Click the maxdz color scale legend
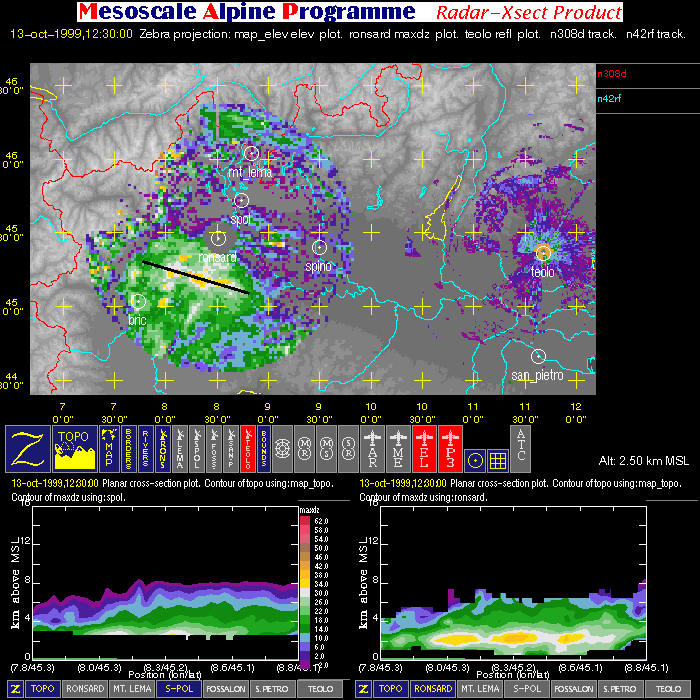 coord(308,590)
